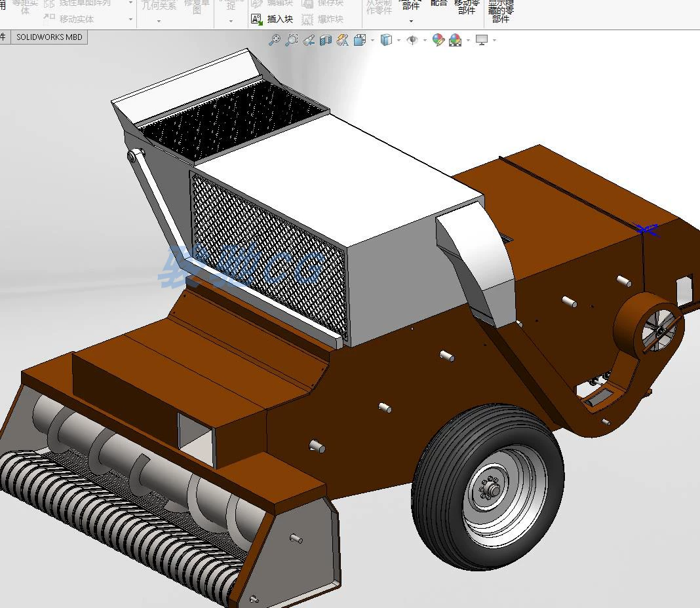Screen dimensions: 700x608
Task: Click the Apply Scene icon
Action: (x=456, y=40)
